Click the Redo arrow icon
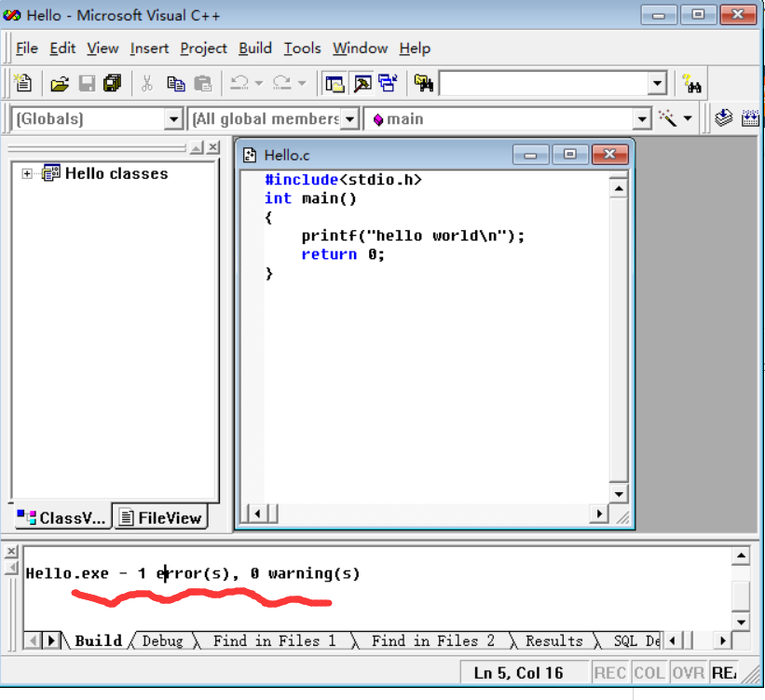The height and width of the screenshot is (700, 765). 282,83
